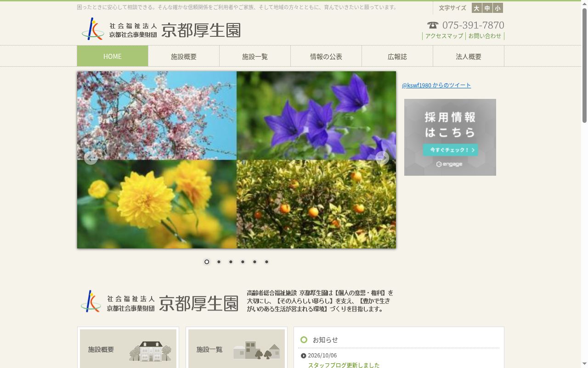Set text size to small (小)

coord(498,8)
